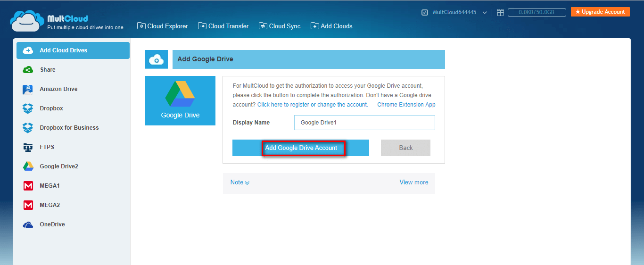Open the Cloud Explorer menu
The height and width of the screenshot is (265, 644).
click(x=163, y=26)
